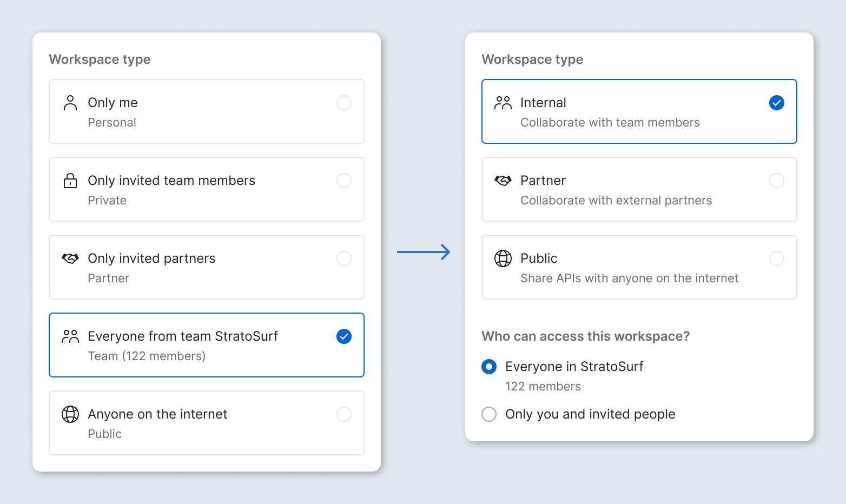The image size is (846, 504).
Task: Select the Partner workspace radio circle
Action: (777, 181)
